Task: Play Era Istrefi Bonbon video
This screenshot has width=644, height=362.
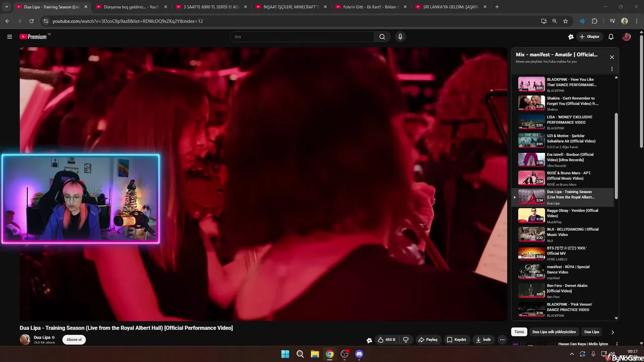Action: click(x=562, y=159)
